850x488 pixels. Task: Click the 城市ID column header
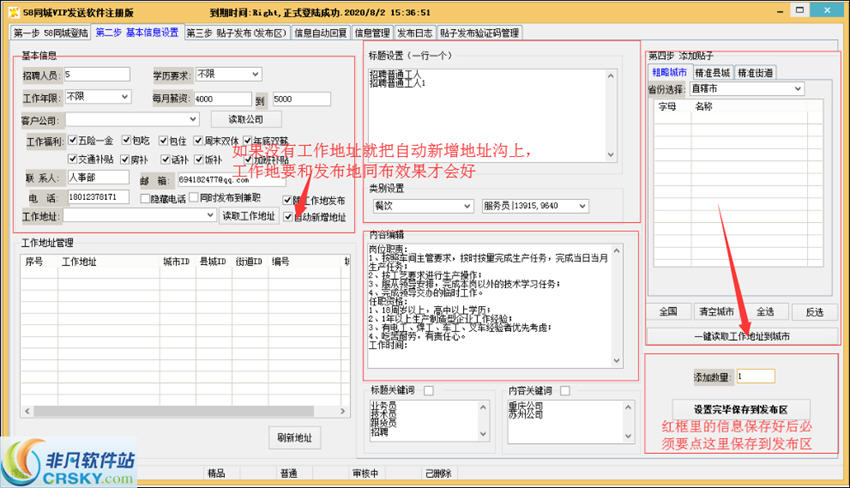coord(178,261)
